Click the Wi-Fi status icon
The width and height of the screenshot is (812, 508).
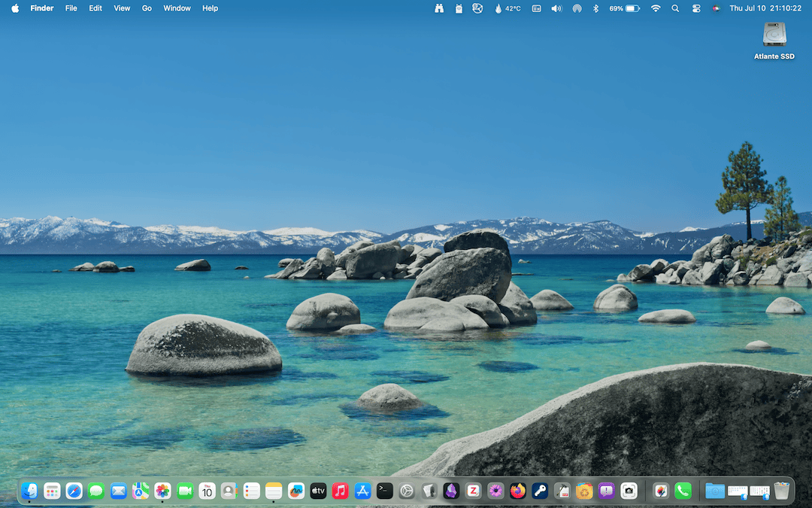656,8
